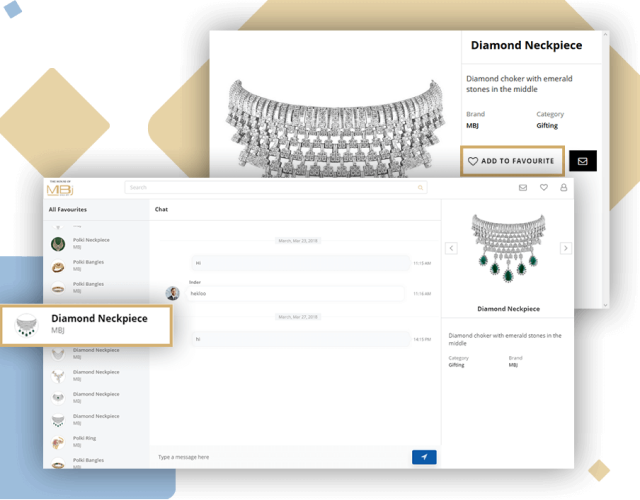The image size is (640, 500).
Task: Click the MBJ logo in header
Action: pos(60,187)
